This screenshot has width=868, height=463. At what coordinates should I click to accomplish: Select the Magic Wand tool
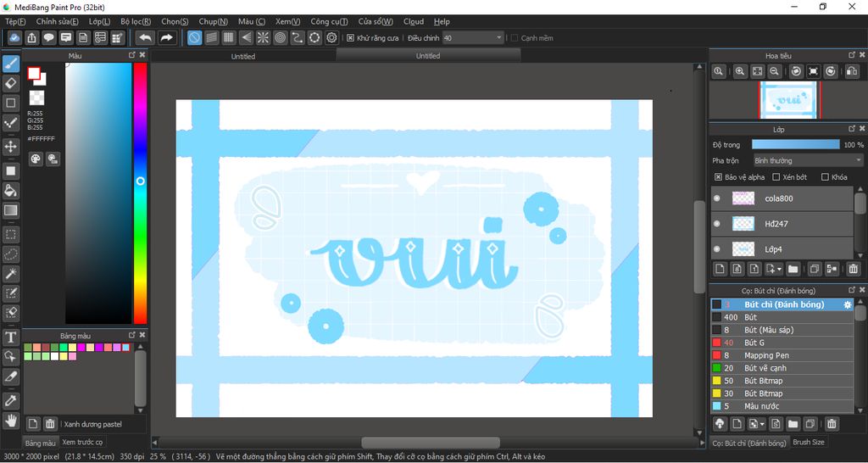pyautogui.click(x=11, y=274)
